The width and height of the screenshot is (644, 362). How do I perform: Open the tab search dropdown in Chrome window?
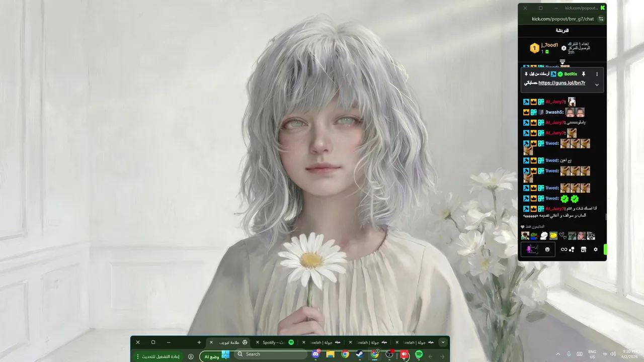(443, 342)
